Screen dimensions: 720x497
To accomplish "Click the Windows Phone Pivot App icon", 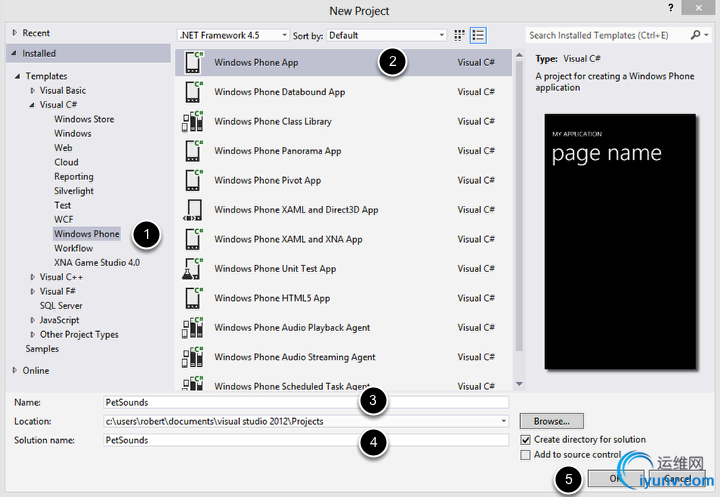I will [193, 180].
